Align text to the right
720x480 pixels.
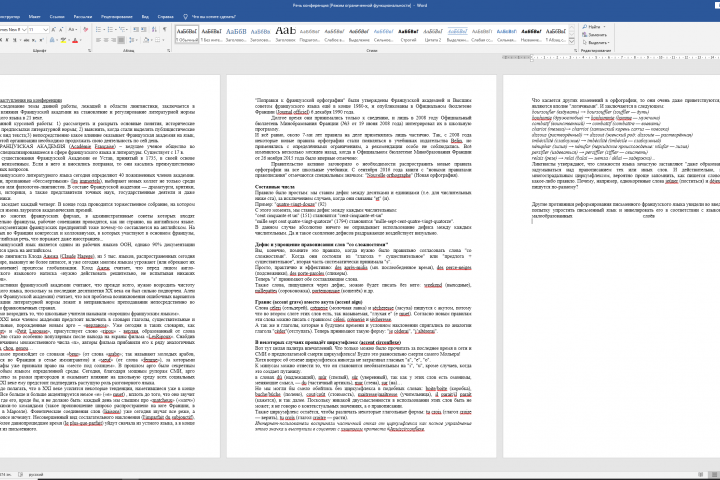tap(113, 40)
